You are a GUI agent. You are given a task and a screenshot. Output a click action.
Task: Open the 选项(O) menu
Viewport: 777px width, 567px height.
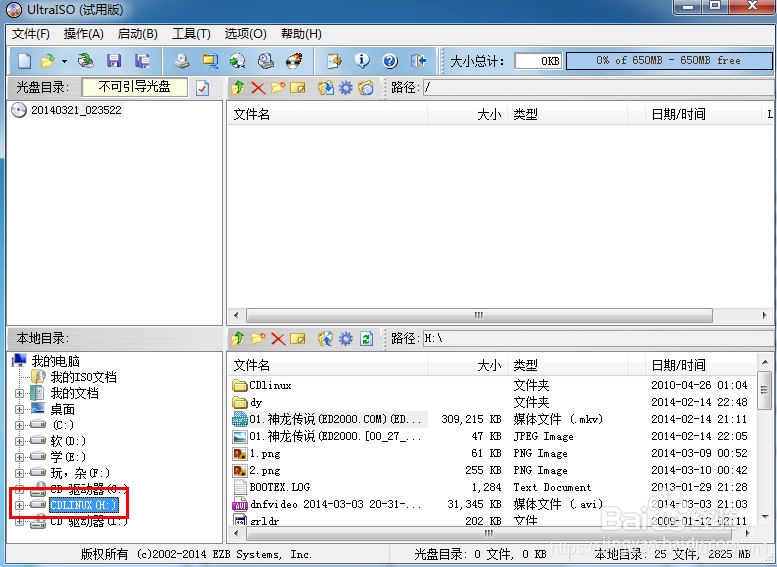(246, 34)
